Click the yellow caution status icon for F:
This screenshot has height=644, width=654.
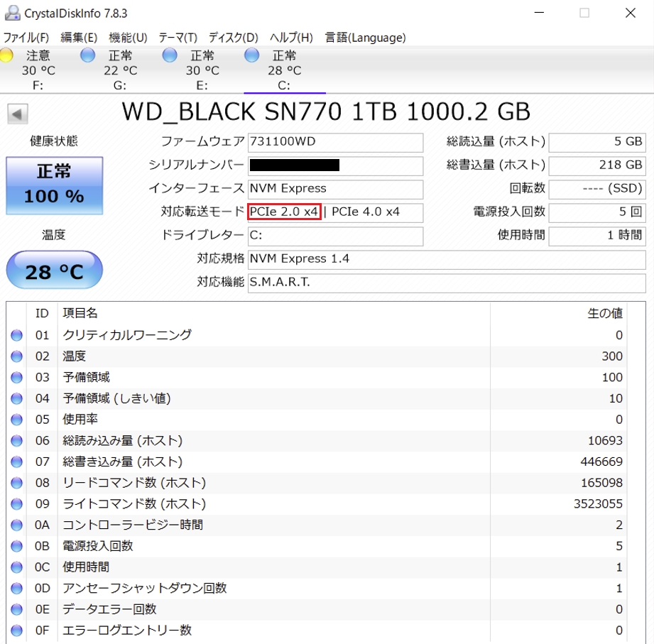(x=6, y=55)
